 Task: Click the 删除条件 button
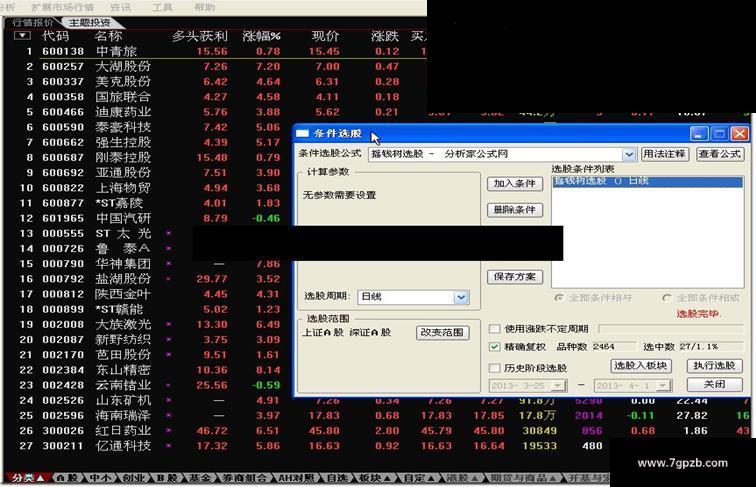(x=514, y=210)
